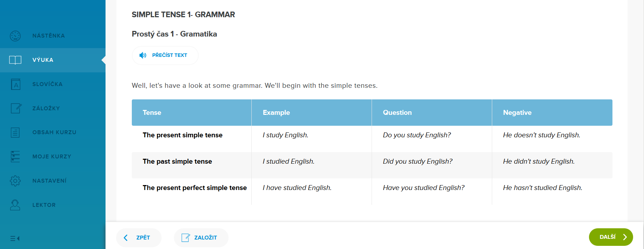Open the Nastavení gear icon

(x=15, y=181)
